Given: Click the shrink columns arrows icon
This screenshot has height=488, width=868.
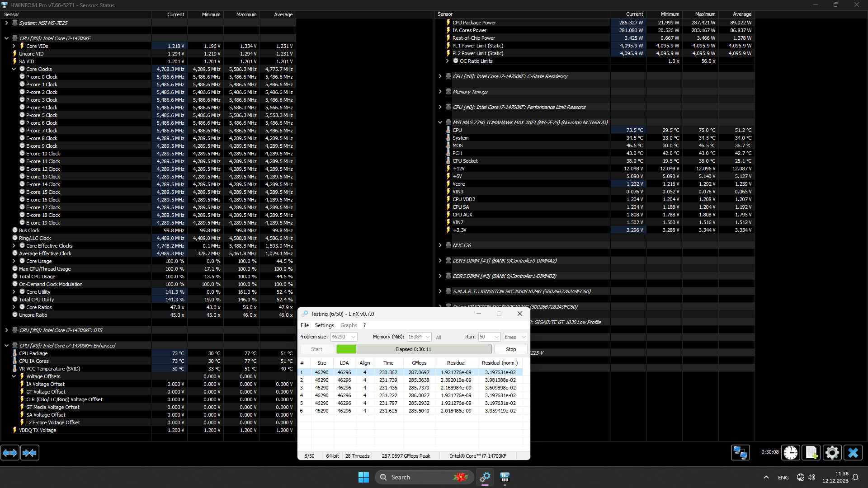Looking at the screenshot, I should (30, 452).
